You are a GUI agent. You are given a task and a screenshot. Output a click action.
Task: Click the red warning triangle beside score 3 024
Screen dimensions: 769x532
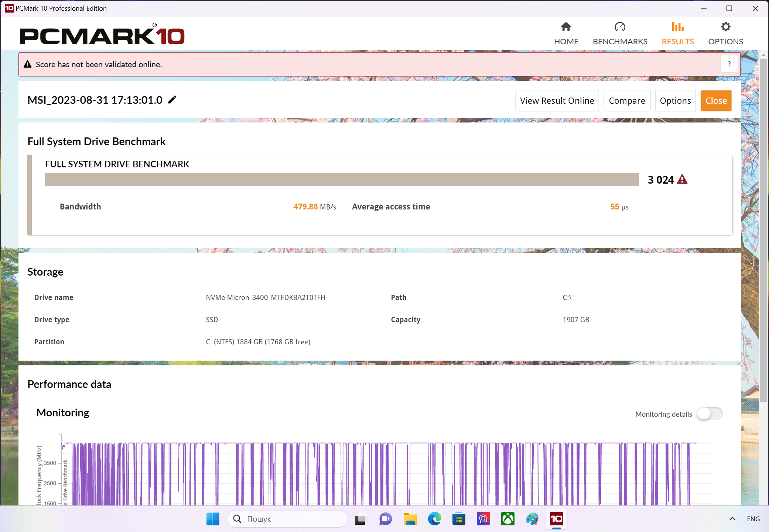click(x=682, y=180)
